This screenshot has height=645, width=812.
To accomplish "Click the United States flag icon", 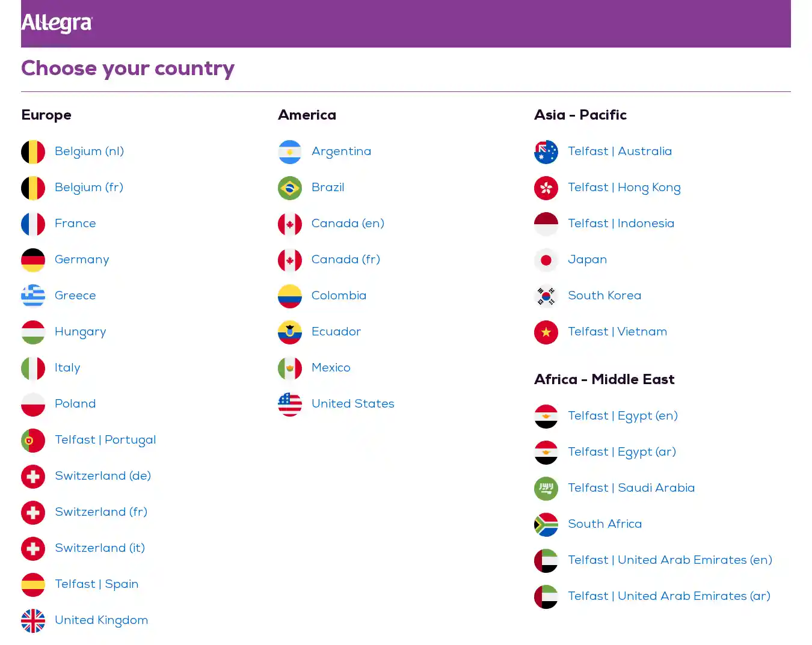I will 290,405.
